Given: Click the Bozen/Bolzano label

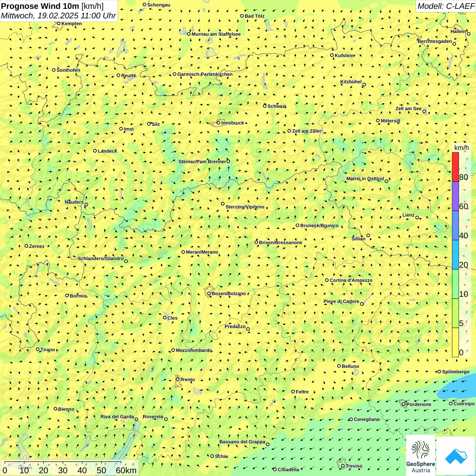Looking at the screenshot, I should (x=228, y=293).
